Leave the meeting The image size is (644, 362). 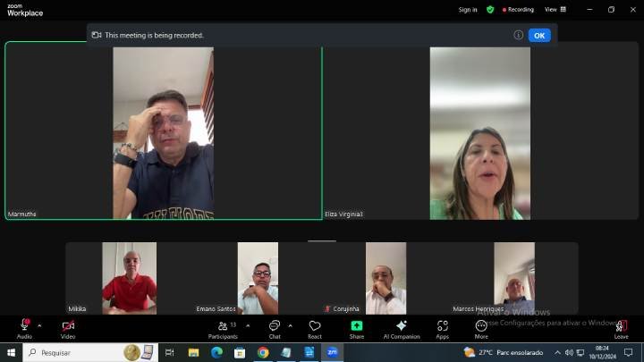point(622,329)
